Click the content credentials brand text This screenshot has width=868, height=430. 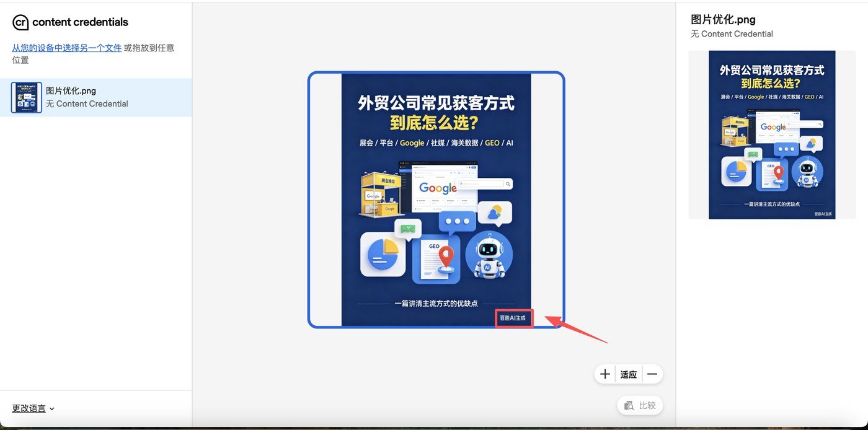pyautogui.click(x=80, y=22)
